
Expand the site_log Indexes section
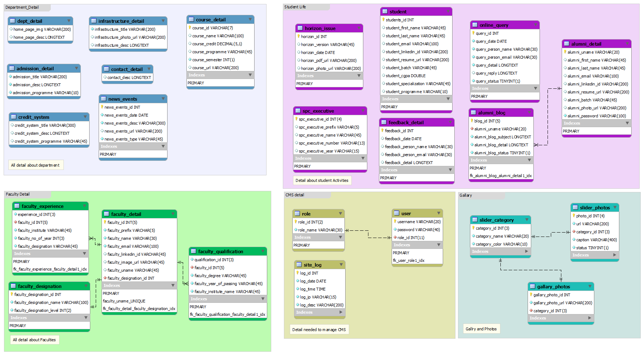point(341,312)
